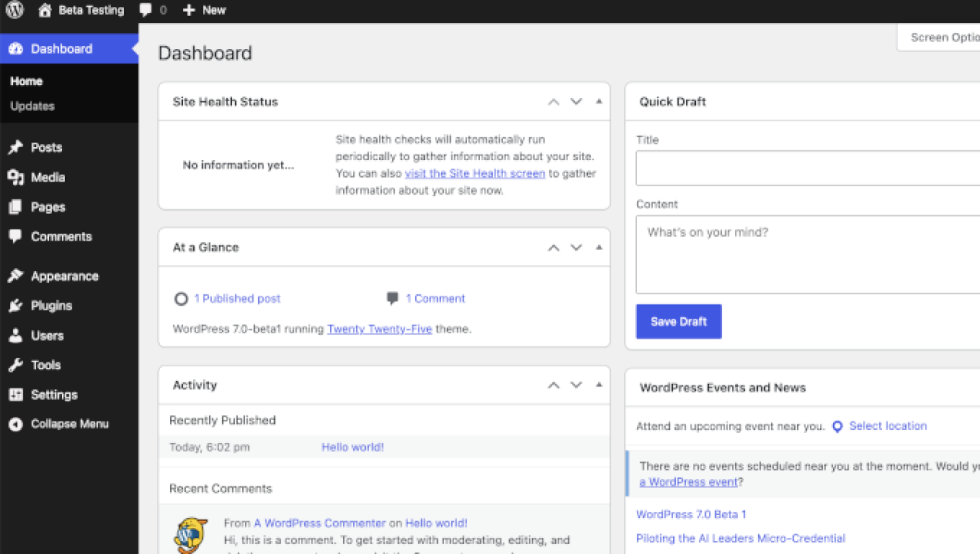This screenshot has height=554, width=980.
Task: Follow the visit the Site Health screen link
Action: pyautogui.click(x=475, y=173)
